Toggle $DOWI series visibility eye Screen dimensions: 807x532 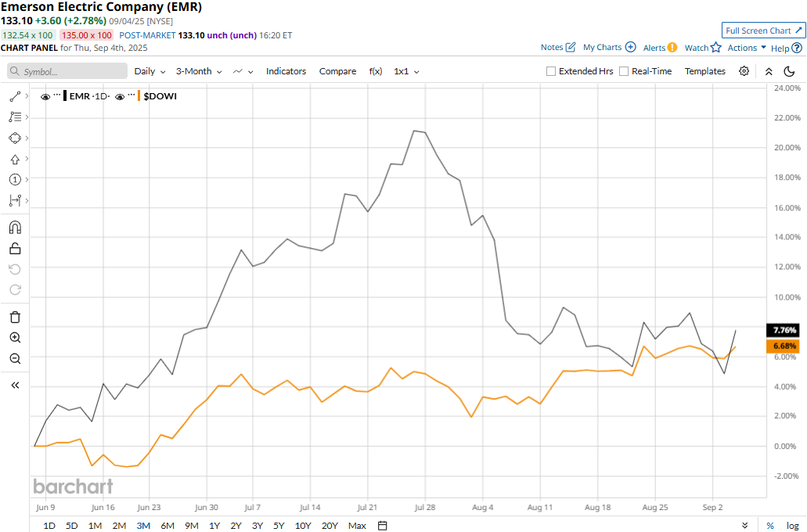click(120, 97)
